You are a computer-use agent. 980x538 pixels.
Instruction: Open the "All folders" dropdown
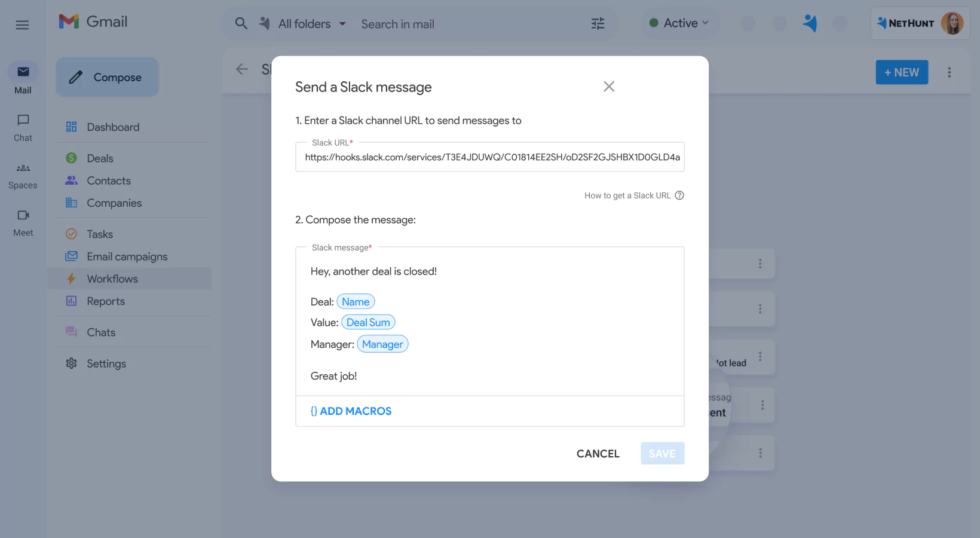tap(304, 23)
